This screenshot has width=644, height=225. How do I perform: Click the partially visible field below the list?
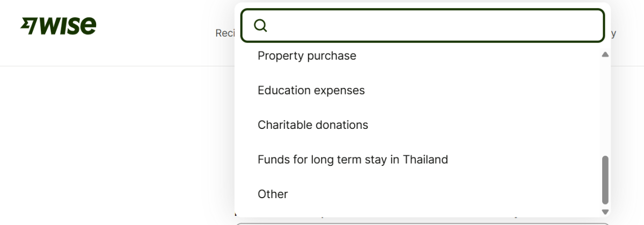click(421, 223)
